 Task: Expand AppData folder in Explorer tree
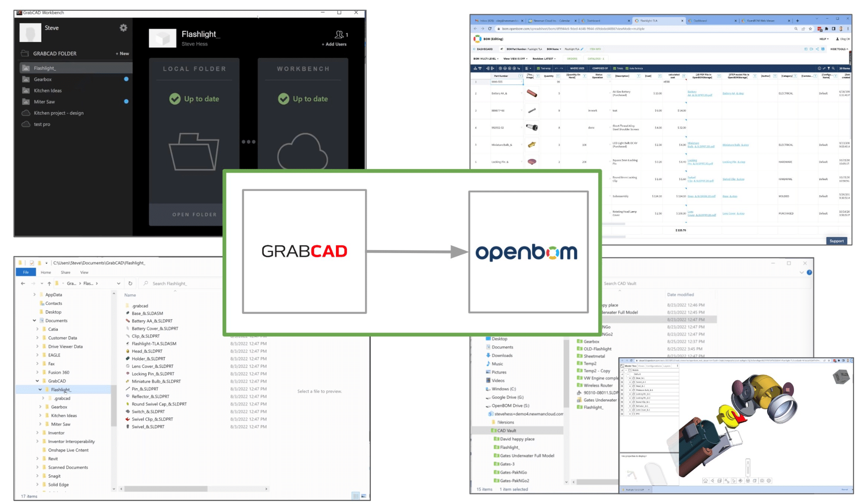click(x=35, y=295)
